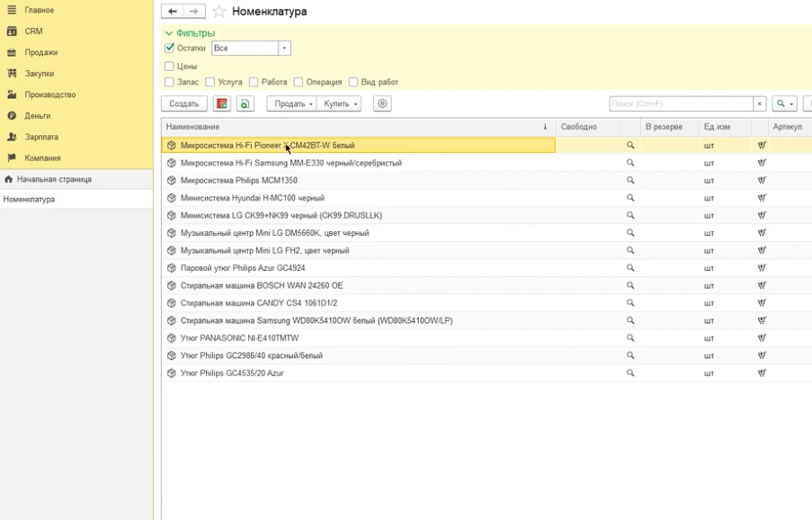Screen dimensions: 812x520
Task: Go to Начальная страница tab
Action: click(x=53, y=179)
